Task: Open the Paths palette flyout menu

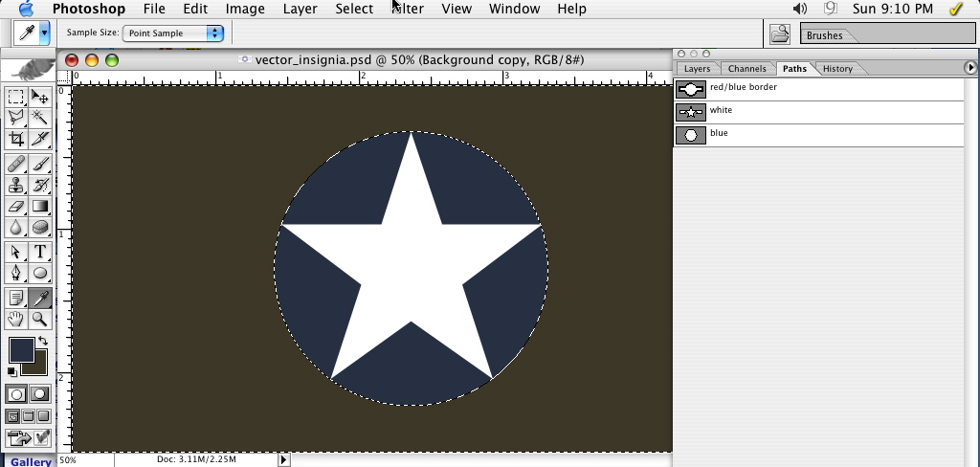Action: click(x=970, y=67)
